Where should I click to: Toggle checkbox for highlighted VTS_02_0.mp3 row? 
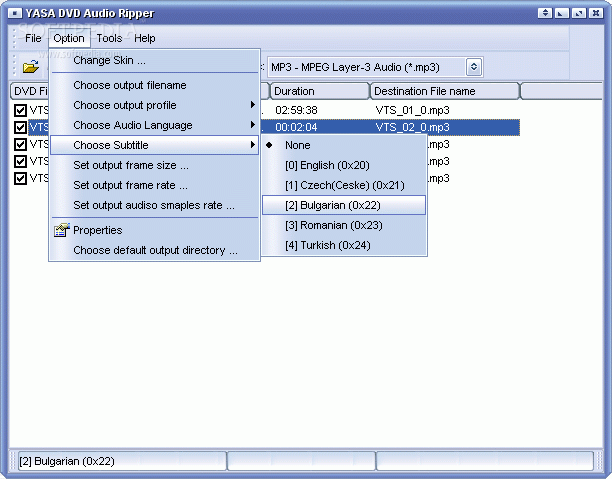tap(20, 127)
